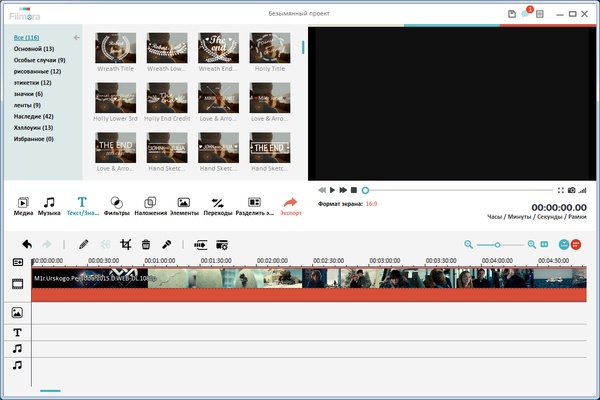The image size is (600, 400).
Task: Select the Crop tool icon
Action: [x=126, y=243]
